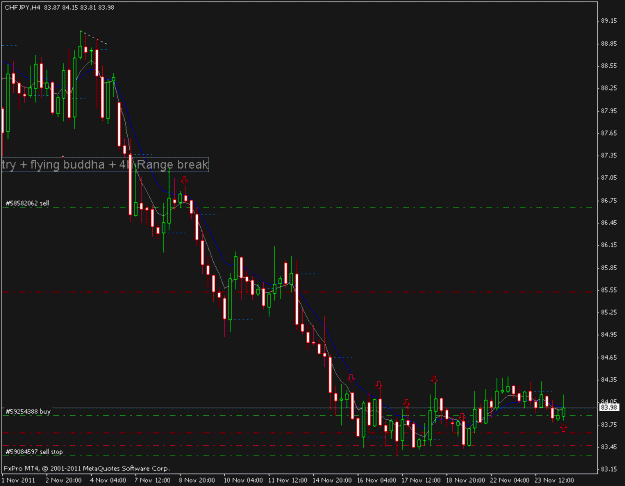Click the '10 Nov 04:00' time axis label
Viewport: 625px width, 486px height.
click(243, 480)
